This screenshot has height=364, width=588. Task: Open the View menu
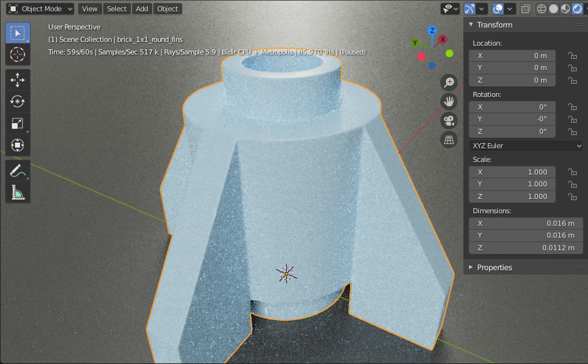[90, 9]
